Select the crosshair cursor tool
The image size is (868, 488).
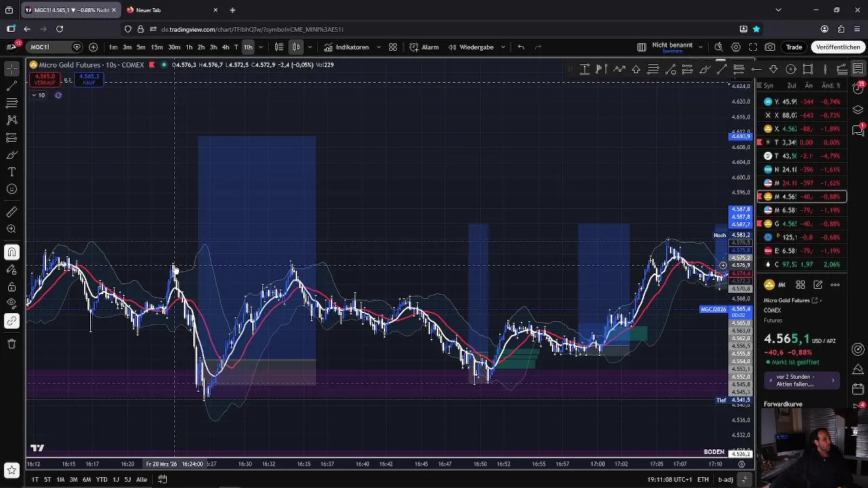point(12,69)
